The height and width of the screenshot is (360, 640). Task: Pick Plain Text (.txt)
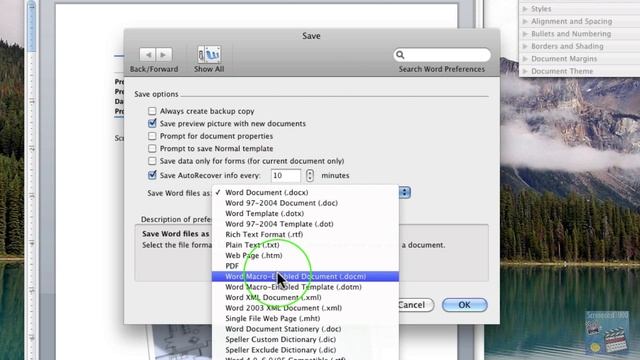pos(305,245)
